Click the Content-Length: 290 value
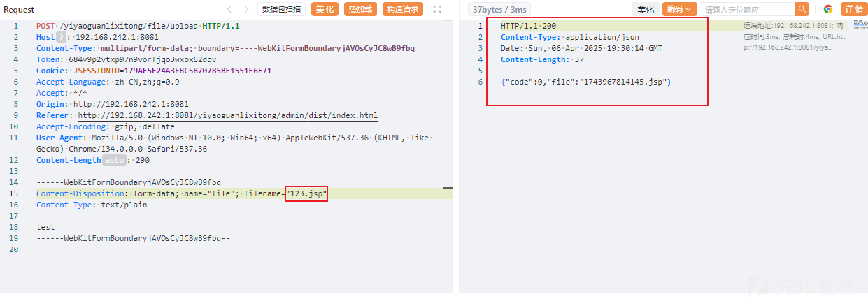Screen dimensions: 868x301 click(143, 160)
